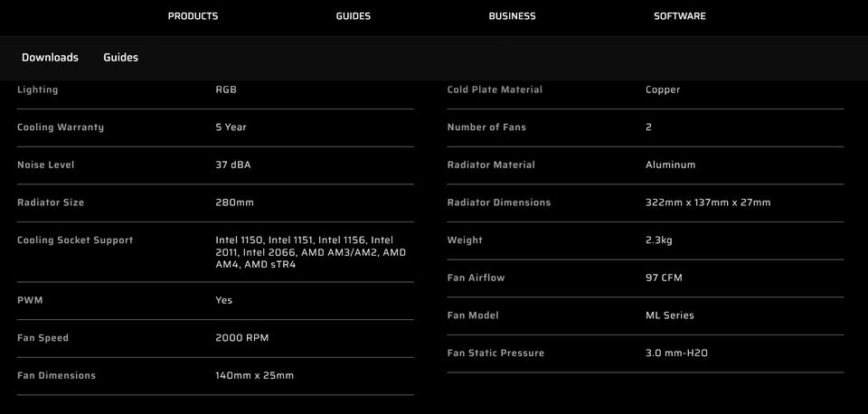Click the PWM Yes value
This screenshot has height=414, width=868.
pyautogui.click(x=223, y=300)
